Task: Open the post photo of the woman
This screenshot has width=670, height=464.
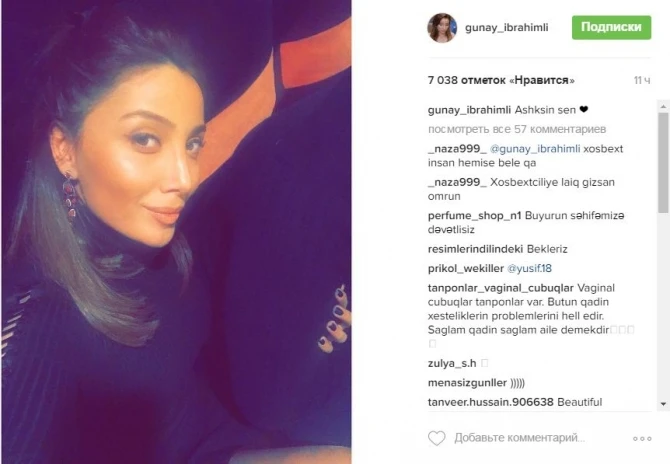Action: point(176,232)
